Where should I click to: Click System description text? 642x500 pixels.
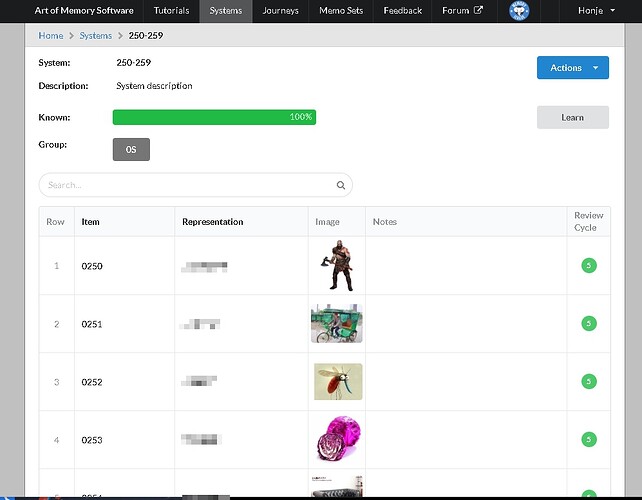tap(154, 86)
